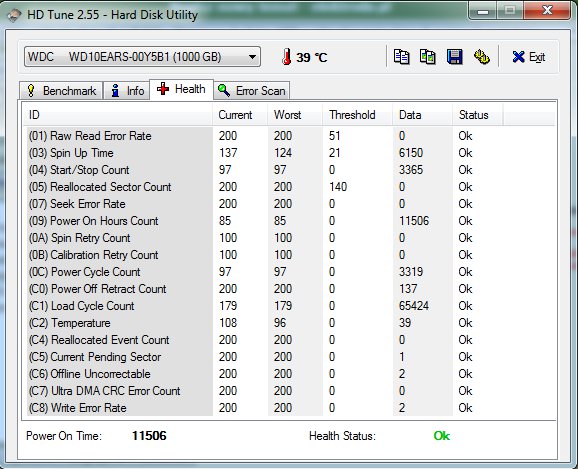The width and height of the screenshot is (578, 469).
Task: Click the thermometer temperature icon
Action: tap(286, 57)
